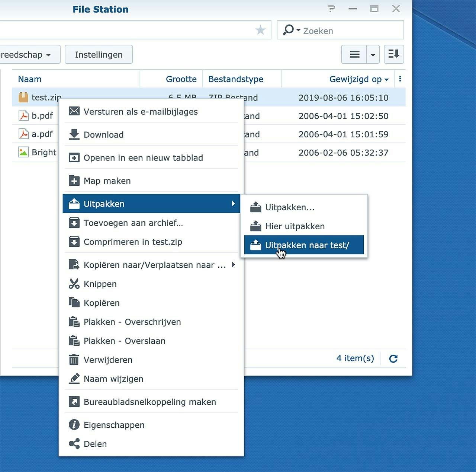Click the paste icon beside Plakken - Overschrijven
Viewport: 476px width, 472px height.
[74, 322]
